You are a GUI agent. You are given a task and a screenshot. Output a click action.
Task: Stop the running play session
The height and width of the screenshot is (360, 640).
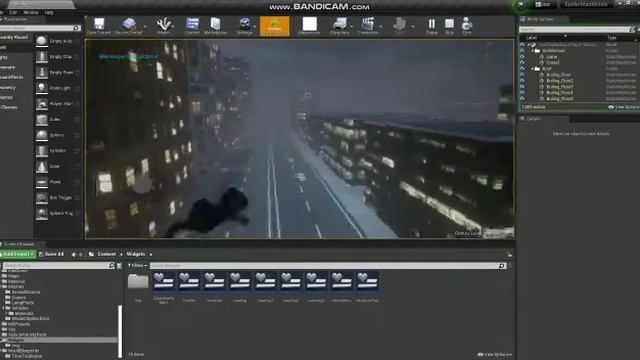(x=449, y=26)
